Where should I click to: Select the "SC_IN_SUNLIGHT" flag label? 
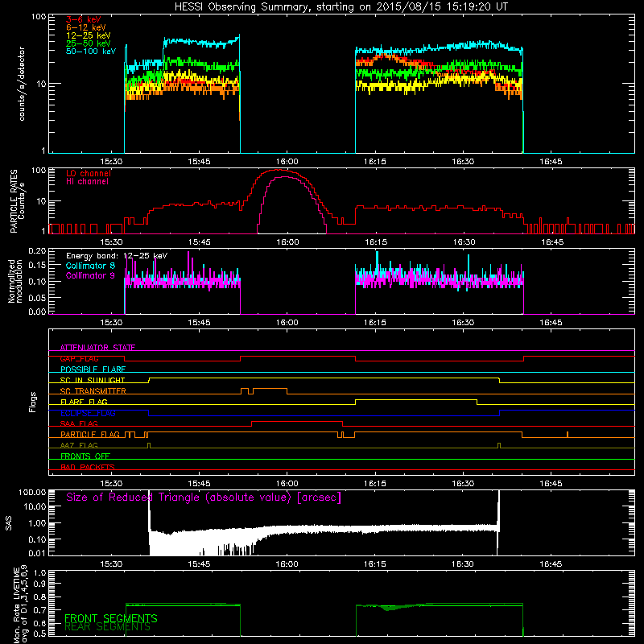point(93,380)
